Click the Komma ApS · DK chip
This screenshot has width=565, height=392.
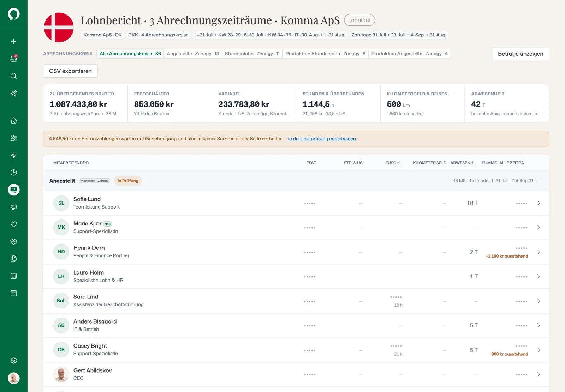point(102,35)
